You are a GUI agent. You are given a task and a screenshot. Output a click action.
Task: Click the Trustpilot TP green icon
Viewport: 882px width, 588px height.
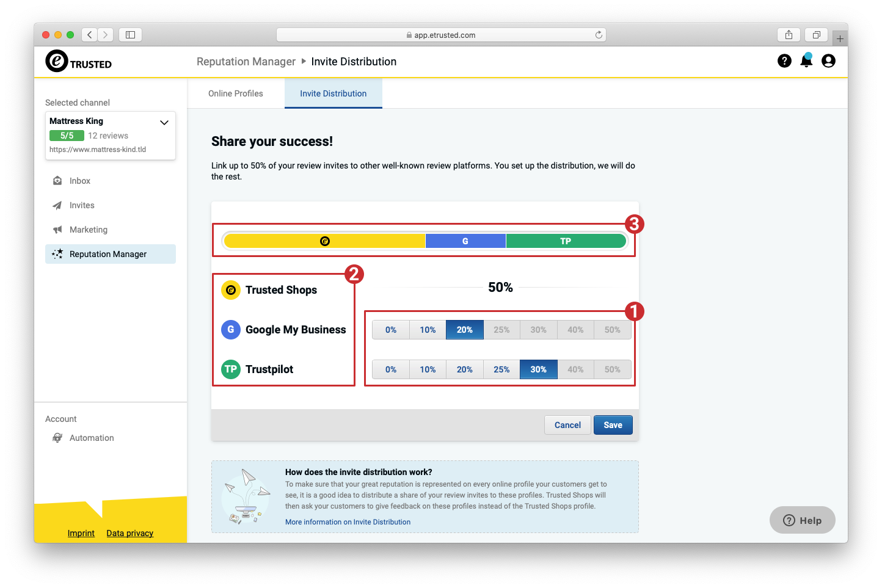[x=231, y=369]
